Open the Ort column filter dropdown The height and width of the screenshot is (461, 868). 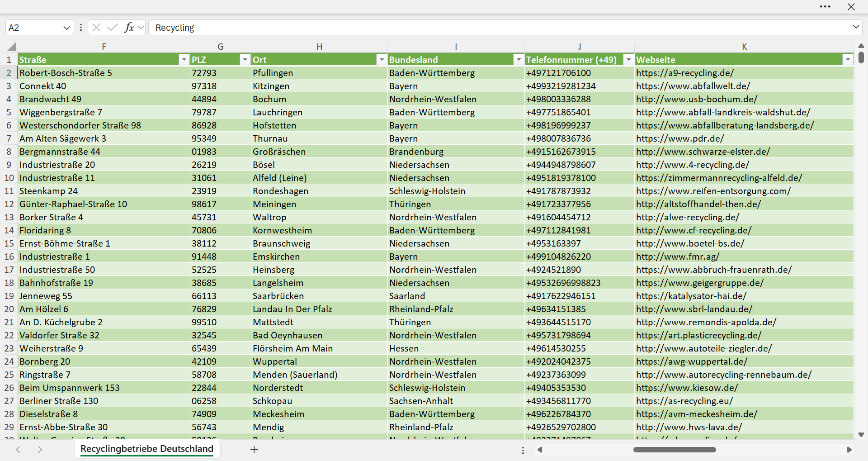(382, 60)
